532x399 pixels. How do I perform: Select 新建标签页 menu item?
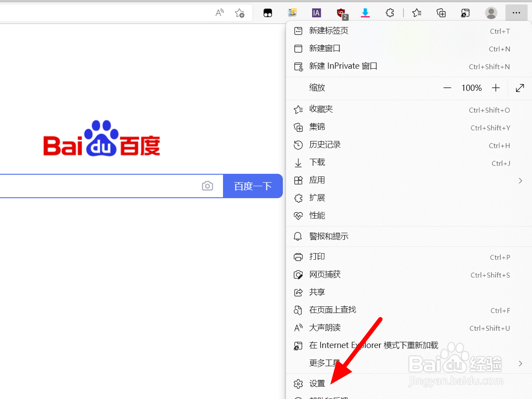coord(409,31)
